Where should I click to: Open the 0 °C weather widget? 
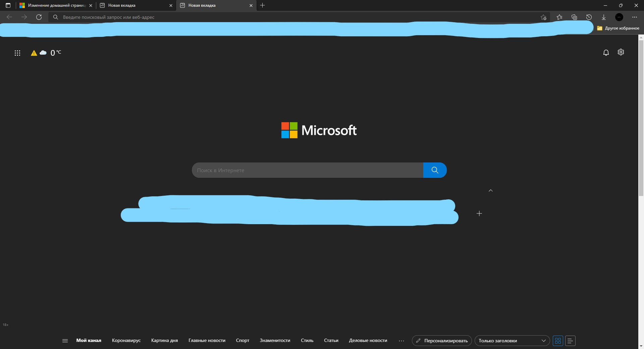(x=56, y=53)
